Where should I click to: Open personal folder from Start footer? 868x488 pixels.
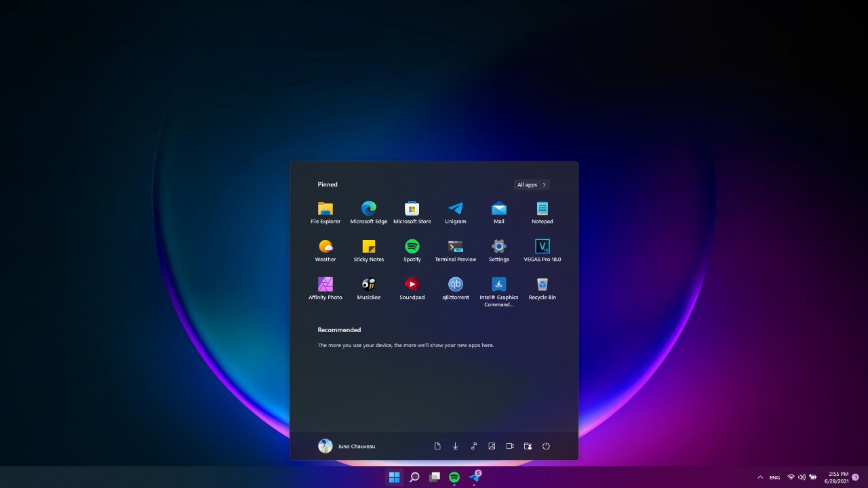pyautogui.click(x=528, y=446)
